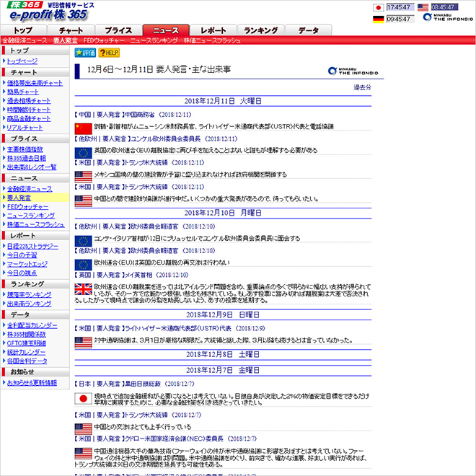Open the 主要株価指数 sidebar link

(25, 149)
